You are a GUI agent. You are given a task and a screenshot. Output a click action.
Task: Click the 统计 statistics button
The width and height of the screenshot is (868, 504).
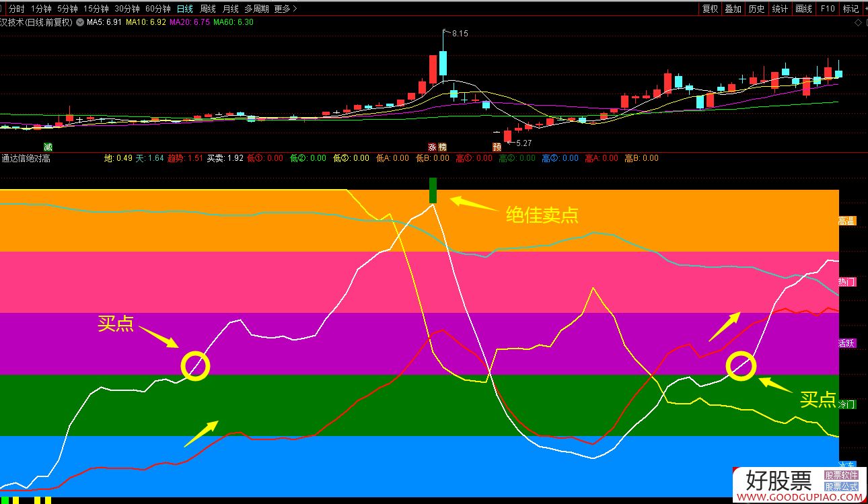pos(781,9)
